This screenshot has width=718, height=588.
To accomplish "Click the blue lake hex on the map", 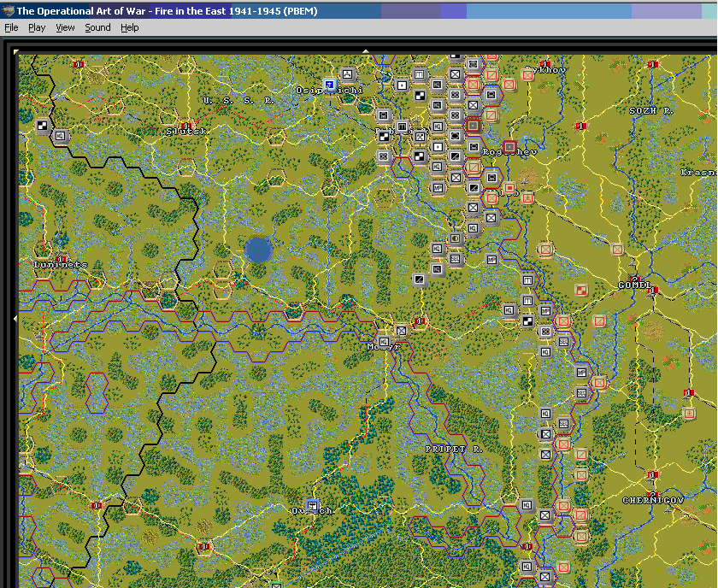I will 259,250.
